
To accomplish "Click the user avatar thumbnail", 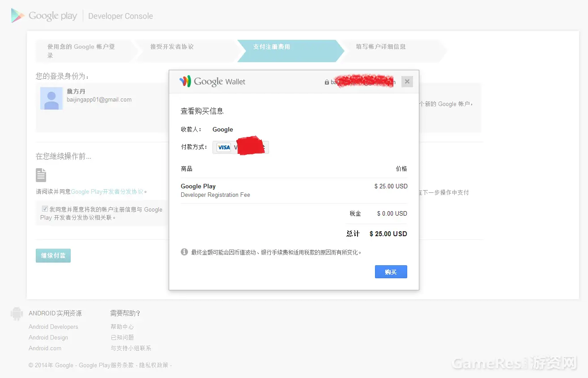I will pyautogui.click(x=51, y=98).
